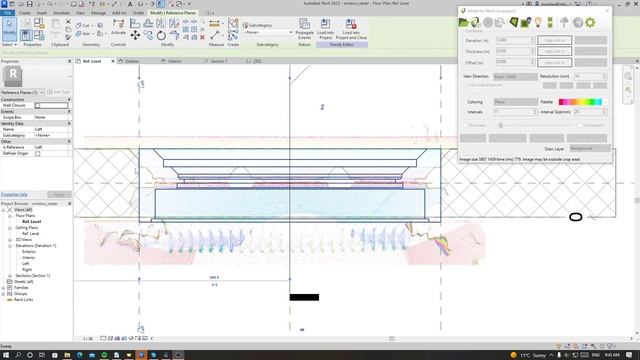
Task: Click the Text 'A' icon in quick access toolbar
Action: tap(130, 4)
